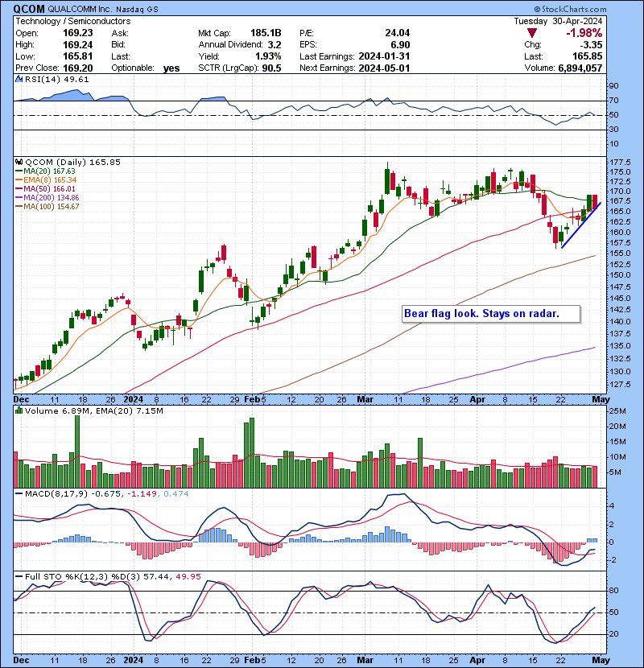Click the MACD(8,17,9) indicator label
This screenshot has width=644, height=668.
tap(56, 494)
